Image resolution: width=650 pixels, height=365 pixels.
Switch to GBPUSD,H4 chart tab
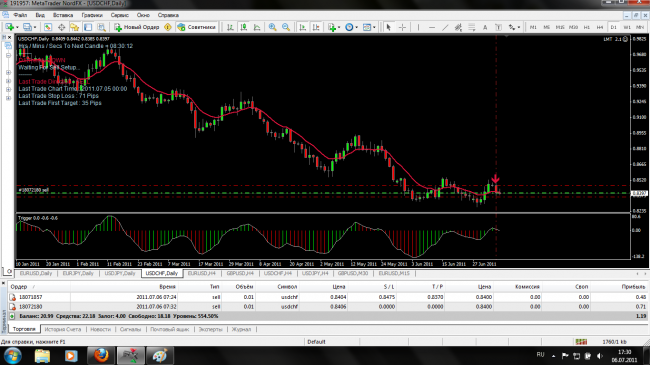(x=240, y=274)
